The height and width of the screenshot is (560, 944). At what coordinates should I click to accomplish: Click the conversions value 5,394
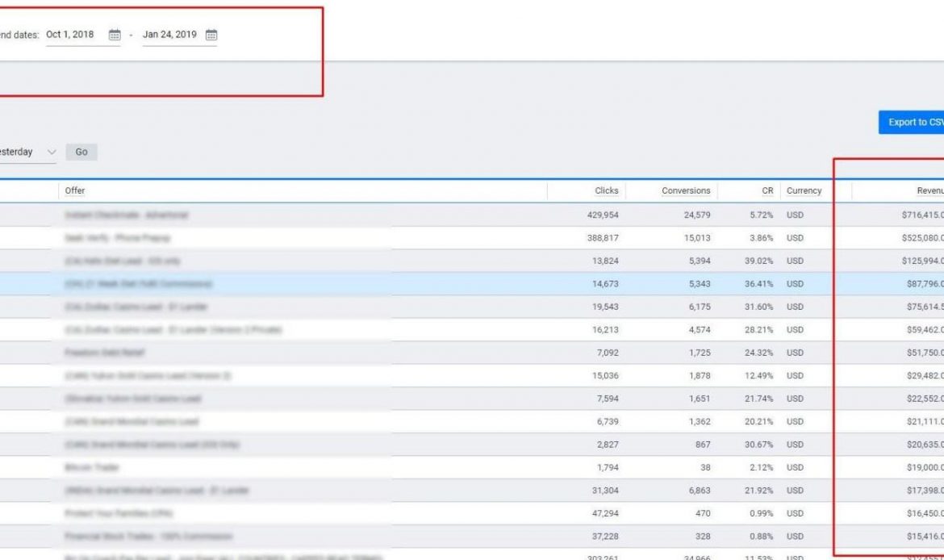click(x=700, y=261)
